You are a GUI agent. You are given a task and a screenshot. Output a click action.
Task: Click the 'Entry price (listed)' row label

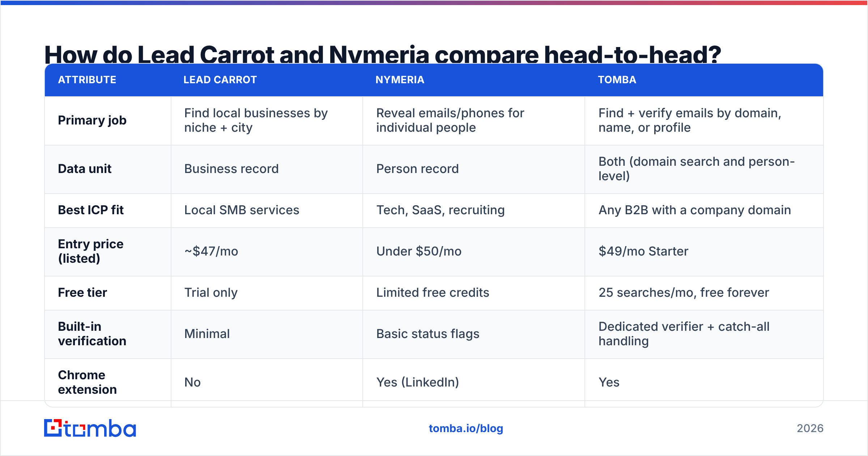91,251
